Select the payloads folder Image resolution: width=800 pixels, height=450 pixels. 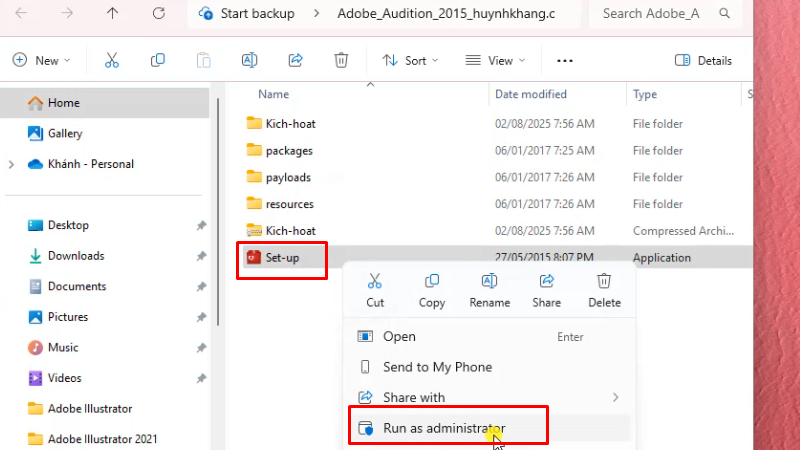[288, 177]
